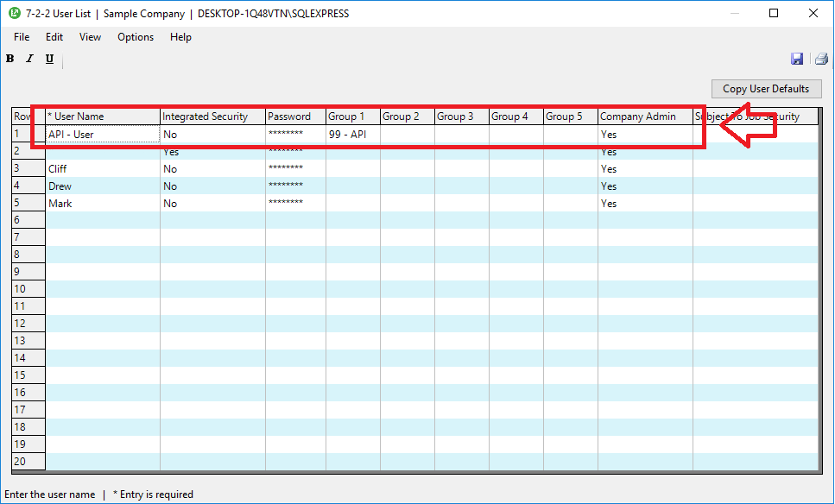Image resolution: width=835 pixels, height=504 pixels.
Task: Open the Group 2 selector on Drew's row
Action: (x=406, y=186)
